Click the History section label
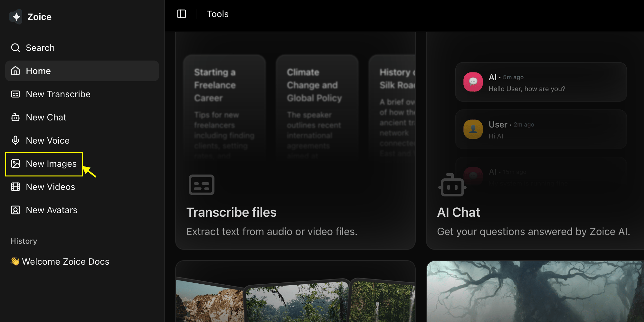Viewport: 644px width, 322px height. pyautogui.click(x=24, y=241)
